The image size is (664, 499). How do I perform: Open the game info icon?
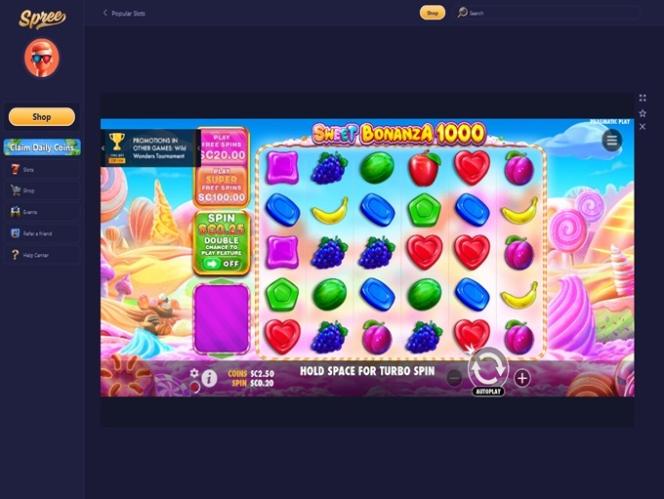click(x=209, y=378)
